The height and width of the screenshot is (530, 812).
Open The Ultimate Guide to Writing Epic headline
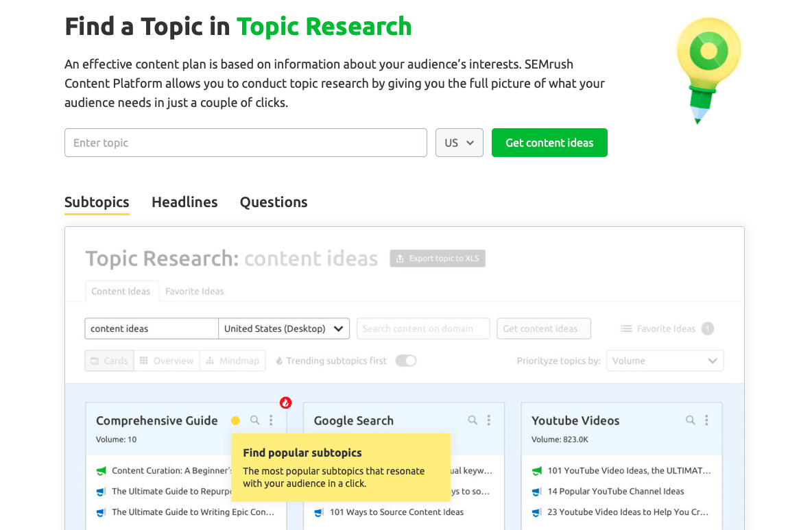tap(193, 512)
